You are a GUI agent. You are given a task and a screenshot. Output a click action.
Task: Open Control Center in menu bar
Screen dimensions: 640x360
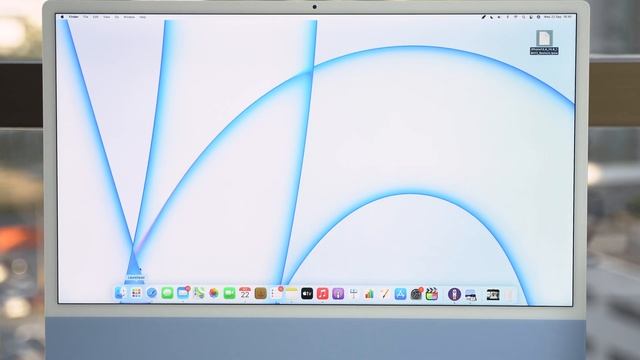tap(531, 17)
